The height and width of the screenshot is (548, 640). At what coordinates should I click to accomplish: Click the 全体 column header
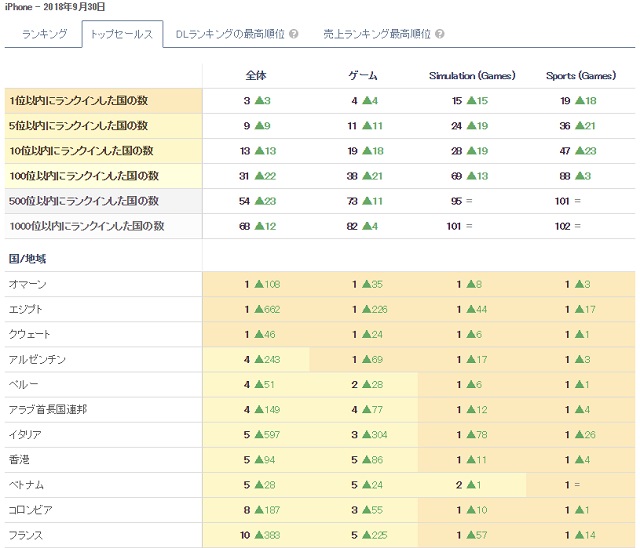(256, 75)
